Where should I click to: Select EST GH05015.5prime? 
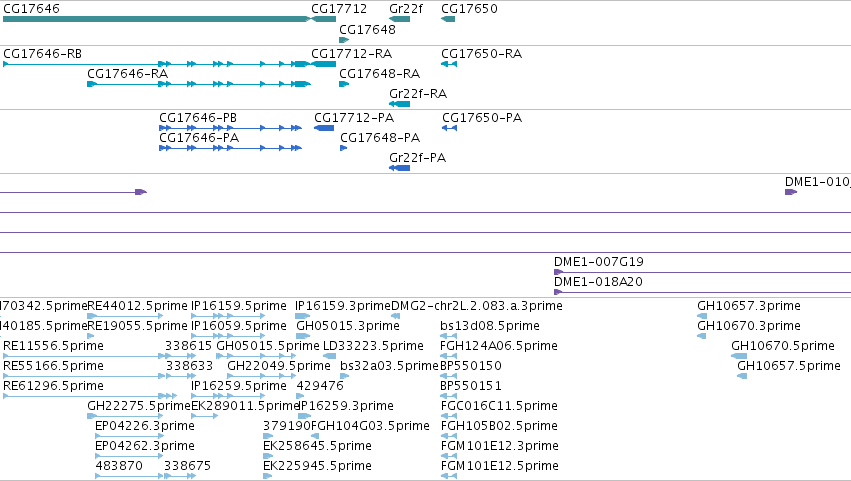268,346
